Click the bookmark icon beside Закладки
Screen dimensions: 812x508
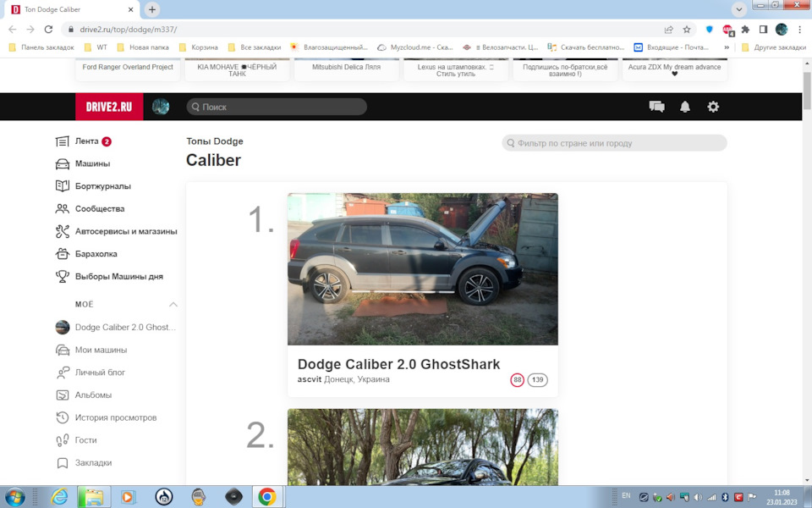coord(62,463)
